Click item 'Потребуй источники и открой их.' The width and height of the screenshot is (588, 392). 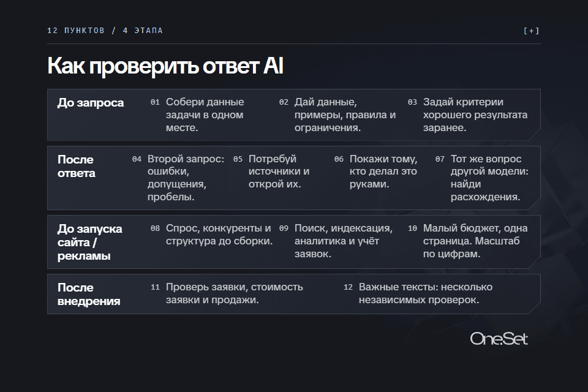[x=279, y=171]
